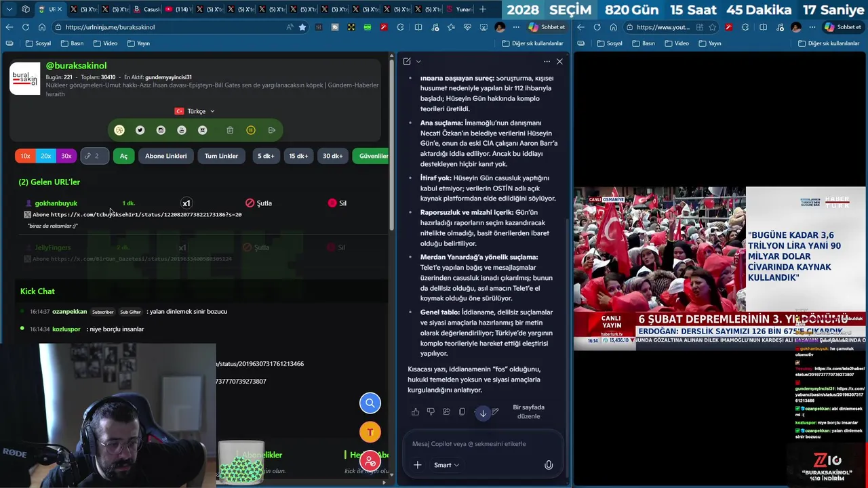Open the Smart mode dropdown in Copilot
Image resolution: width=868 pixels, height=488 pixels.
446,465
